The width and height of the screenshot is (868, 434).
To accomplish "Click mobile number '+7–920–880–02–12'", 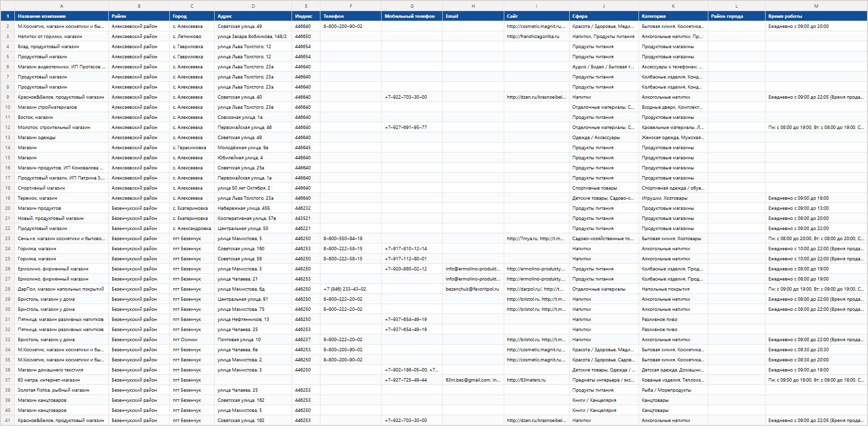I will click(412, 269).
